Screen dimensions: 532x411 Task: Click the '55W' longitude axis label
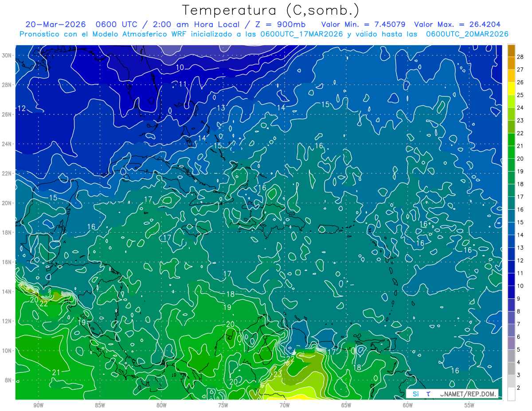coord(469,405)
